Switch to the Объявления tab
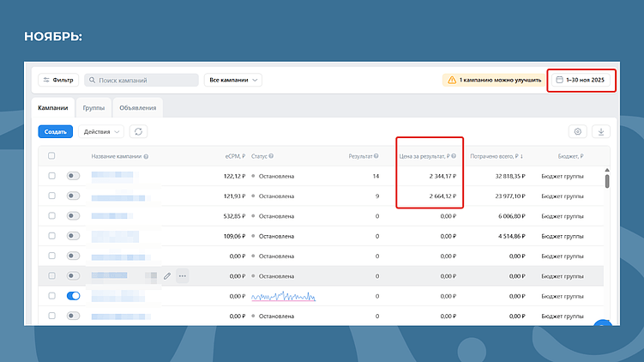Image resolution: width=644 pixels, height=362 pixels. click(137, 107)
